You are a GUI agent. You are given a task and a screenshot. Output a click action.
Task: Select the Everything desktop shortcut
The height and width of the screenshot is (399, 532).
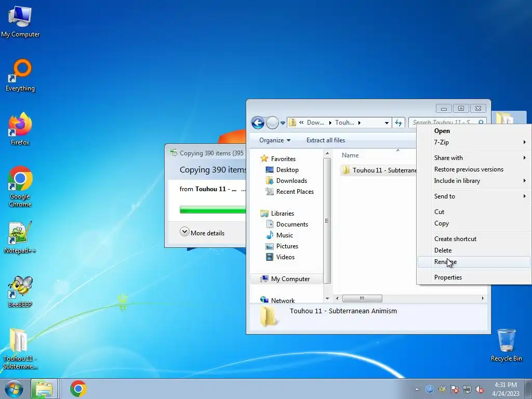(20, 75)
